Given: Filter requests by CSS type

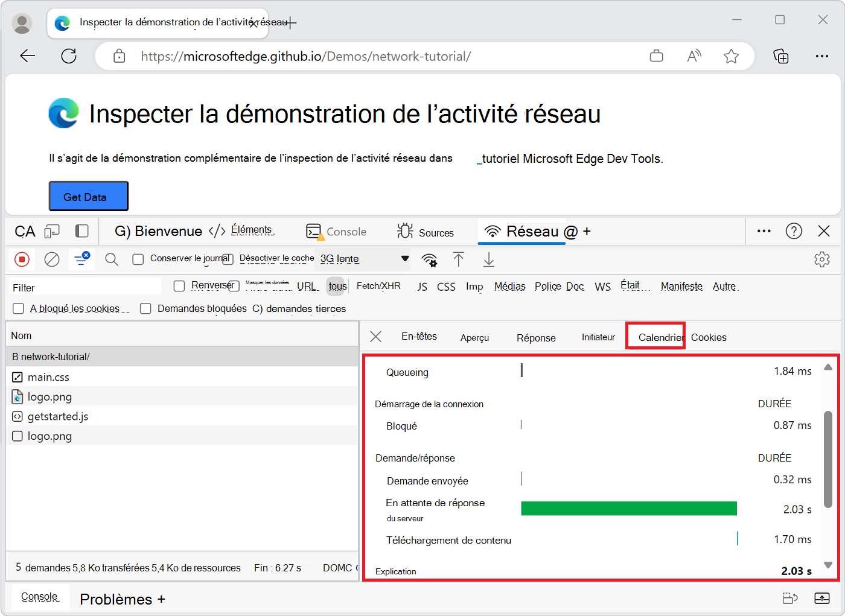Looking at the screenshot, I should 446,287.
